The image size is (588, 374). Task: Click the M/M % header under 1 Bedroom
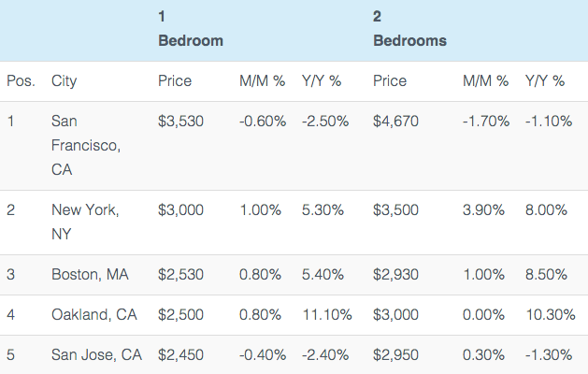click(263, 81)
